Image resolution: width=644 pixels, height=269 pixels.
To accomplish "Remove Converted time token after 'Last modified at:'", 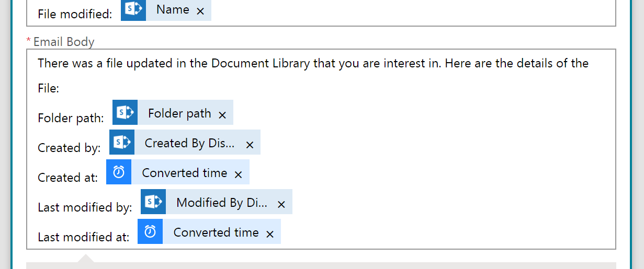I will (x=270, y=233).
